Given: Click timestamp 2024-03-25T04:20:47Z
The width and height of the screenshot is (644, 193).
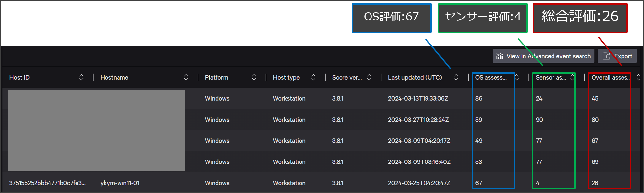Looking at the screenshot, I should [419, 183].
